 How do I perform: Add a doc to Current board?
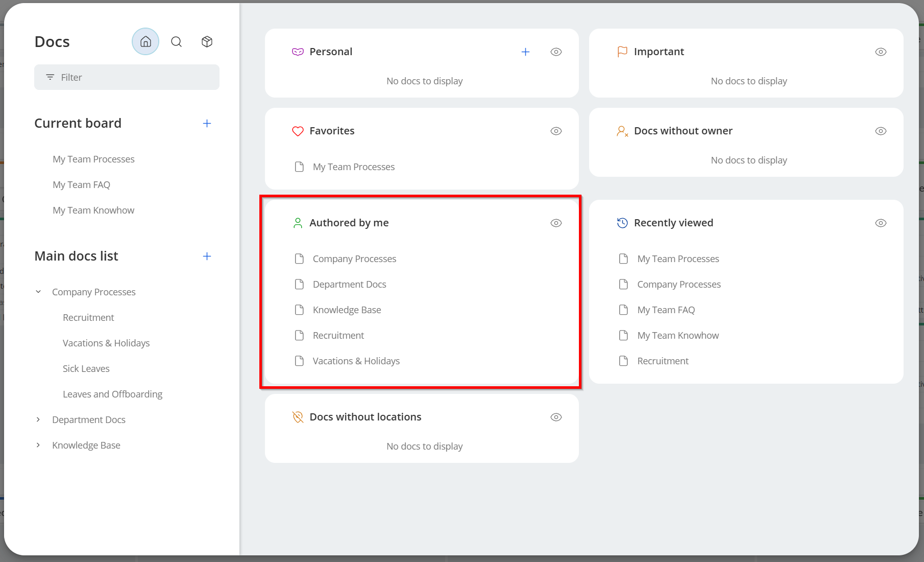[x=207, y=123]
